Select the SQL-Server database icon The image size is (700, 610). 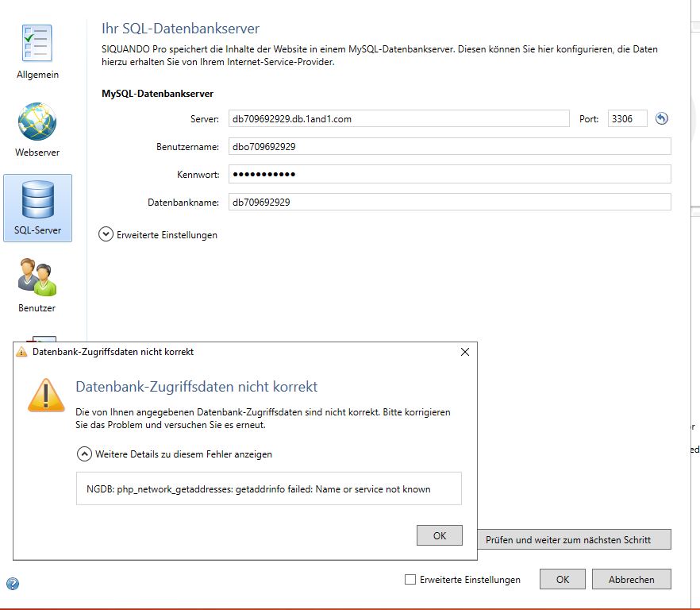(37, 200)
